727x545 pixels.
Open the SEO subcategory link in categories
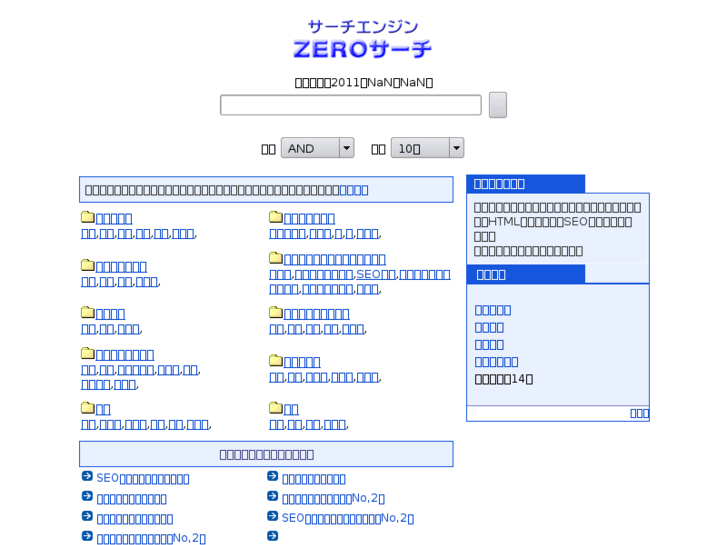(376, 275)
